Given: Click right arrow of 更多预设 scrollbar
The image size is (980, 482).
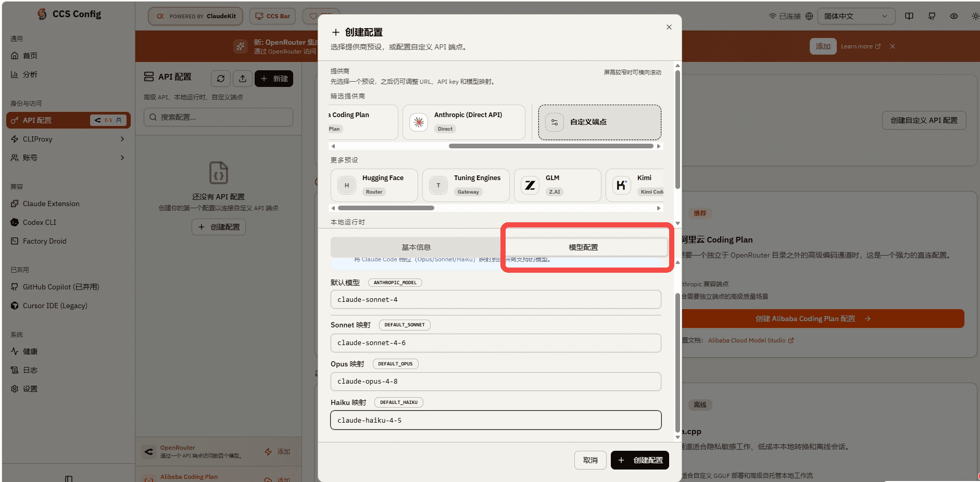Looking at the screenshot, I should [659, 208].
